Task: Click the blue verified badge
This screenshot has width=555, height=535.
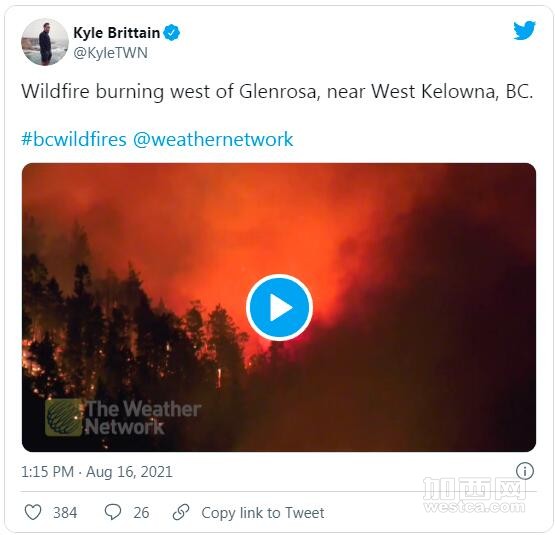Action: tap(172, 33)
